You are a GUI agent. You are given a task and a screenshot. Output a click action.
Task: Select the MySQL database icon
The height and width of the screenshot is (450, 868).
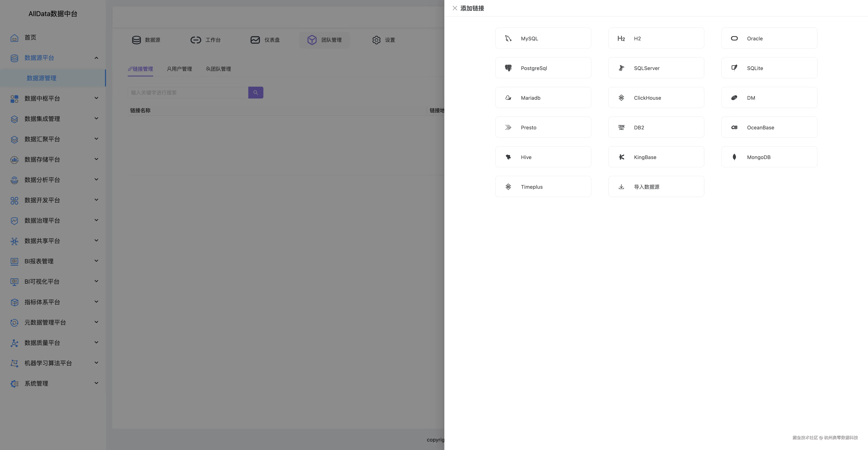point(508,38)
